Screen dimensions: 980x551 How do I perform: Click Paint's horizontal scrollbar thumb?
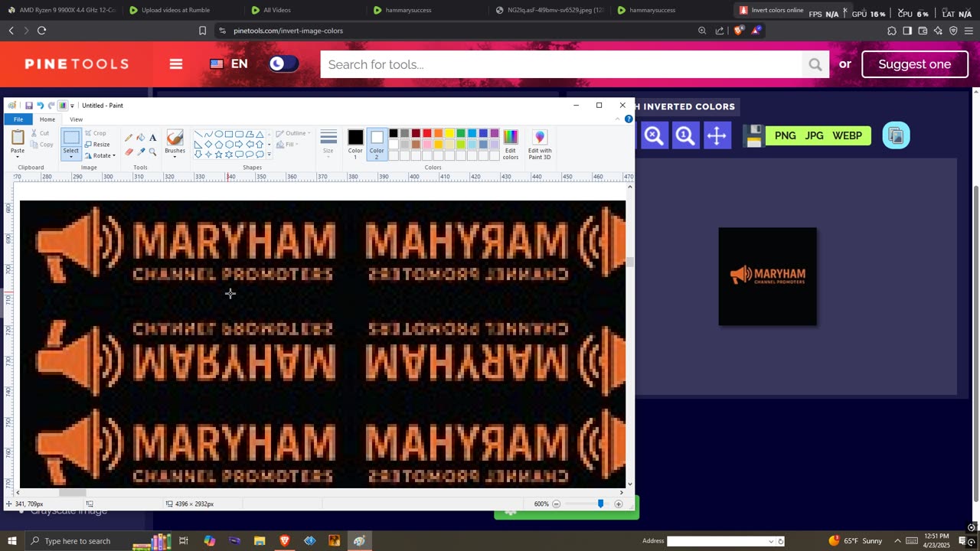pyautogui.click(x=73, y=493)
